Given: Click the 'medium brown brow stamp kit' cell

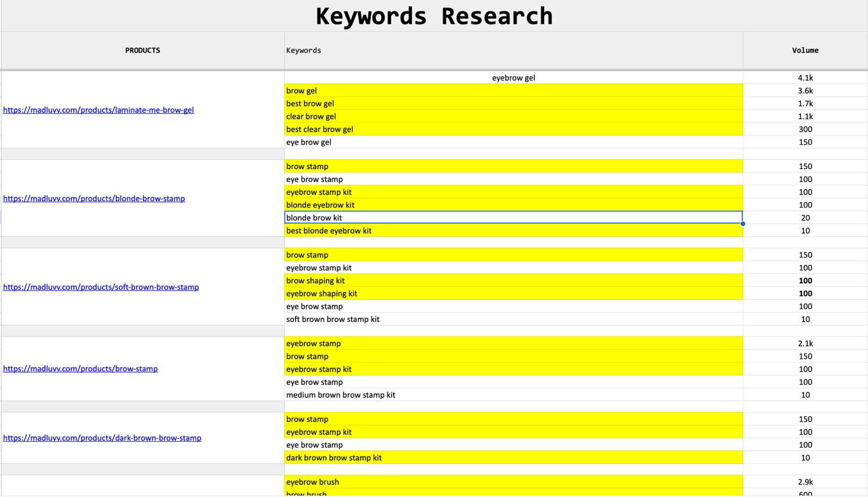Looking at the screenshot, I should coord(513,395).
